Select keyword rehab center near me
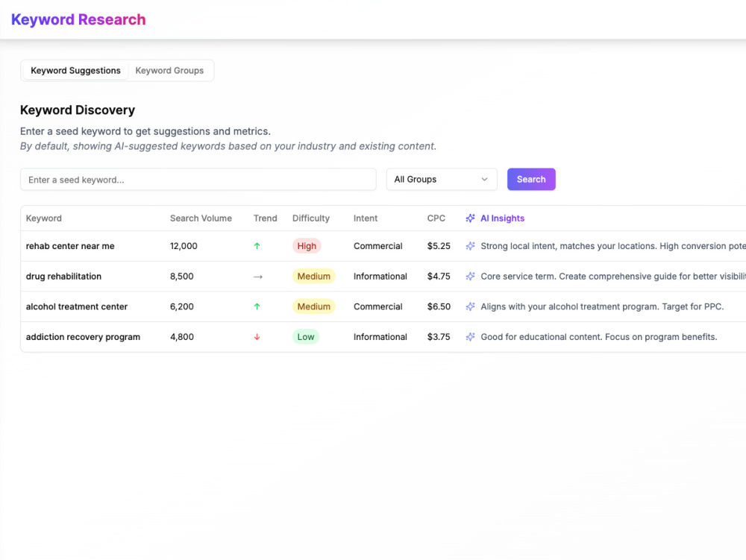746x560 pixels. [70, 246]
